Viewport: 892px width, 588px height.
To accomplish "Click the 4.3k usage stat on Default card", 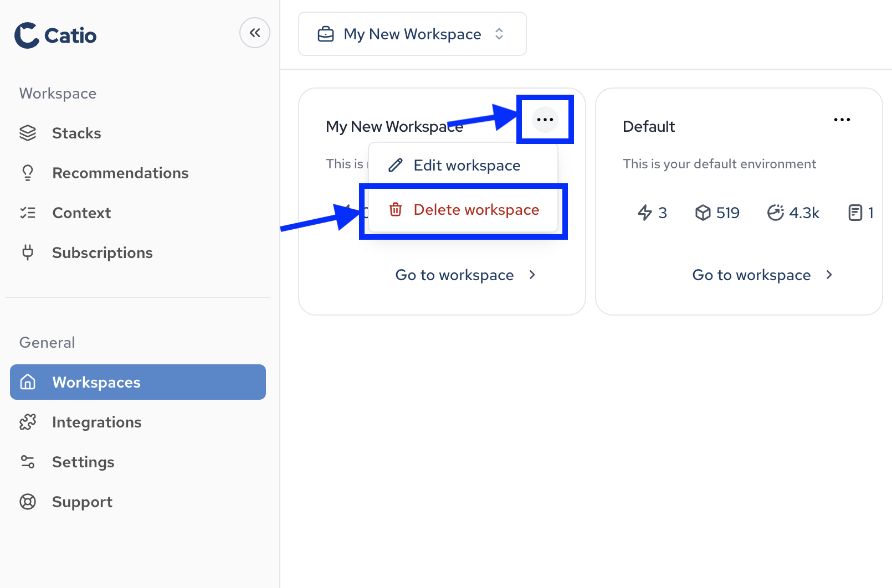I will (793, 212).
